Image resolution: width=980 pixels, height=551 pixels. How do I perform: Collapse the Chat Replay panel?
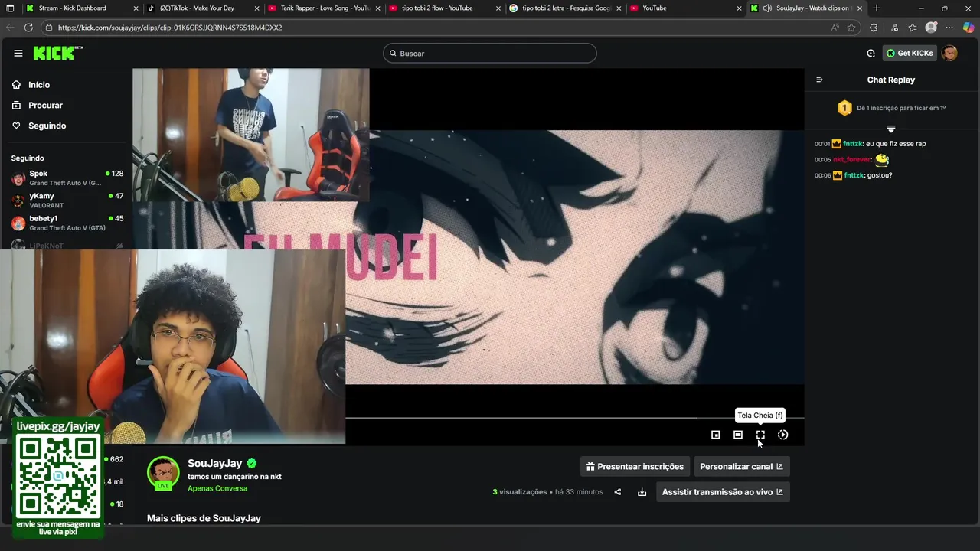[819, 80]
